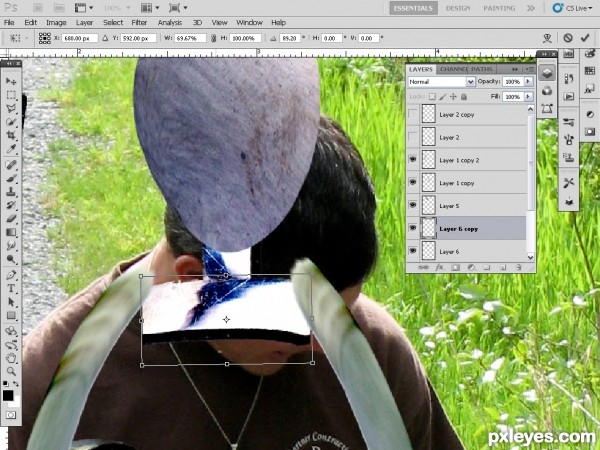Select the Healing Brush tool
Viewport: 600px width, 450px height.
11,165
